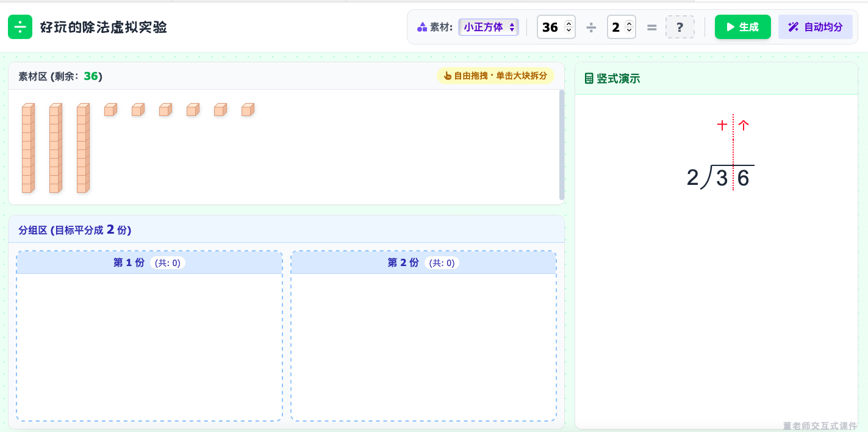Click the divisor input showing 2
868x432 pixels.
[621, 27]
